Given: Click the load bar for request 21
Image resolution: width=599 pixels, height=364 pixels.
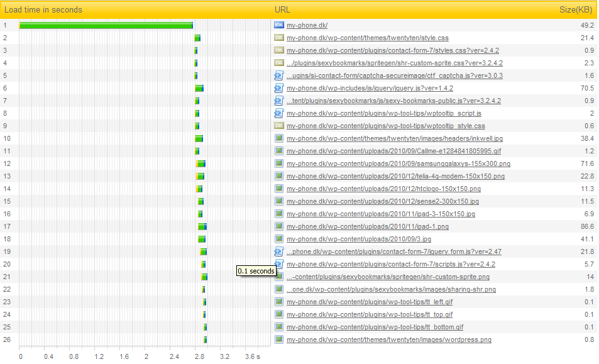Looking at the screenshot, I should click(x=204, y=277).
